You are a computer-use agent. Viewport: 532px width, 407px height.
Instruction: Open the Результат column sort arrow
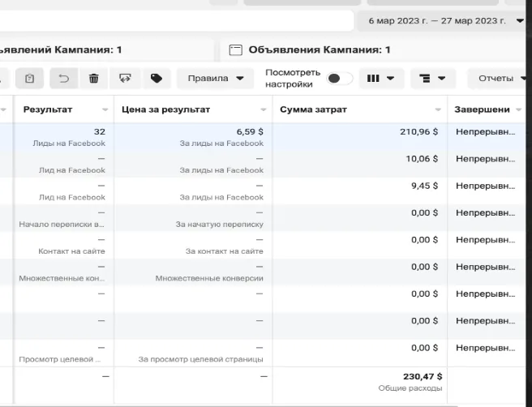point(105,109)
